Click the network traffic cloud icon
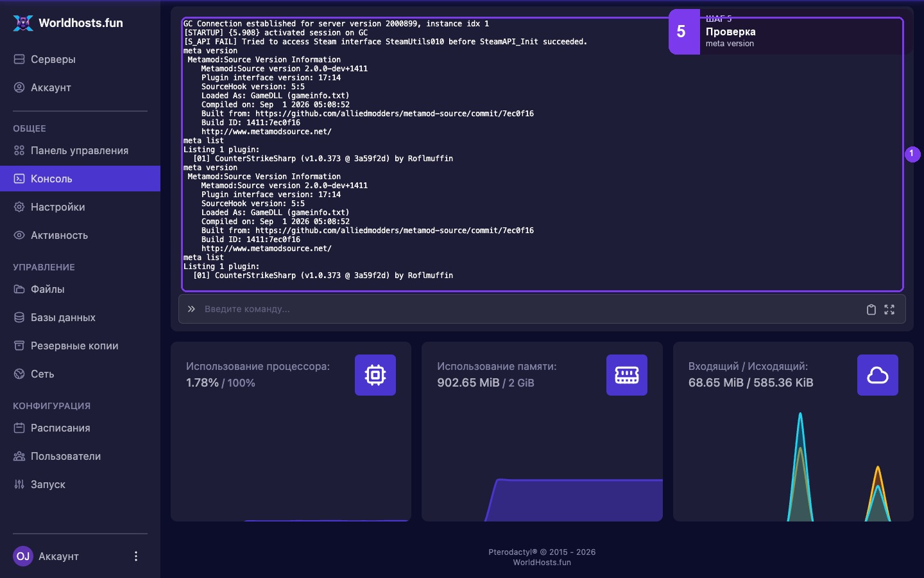 pos(878,375)
